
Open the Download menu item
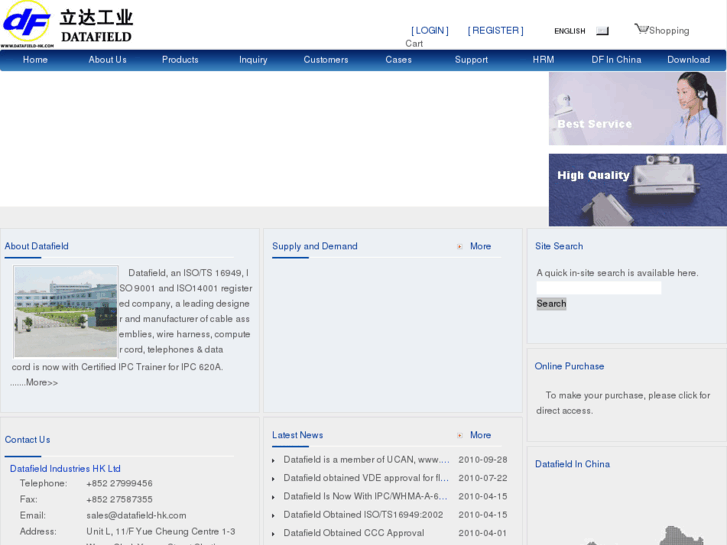point(689,60)
